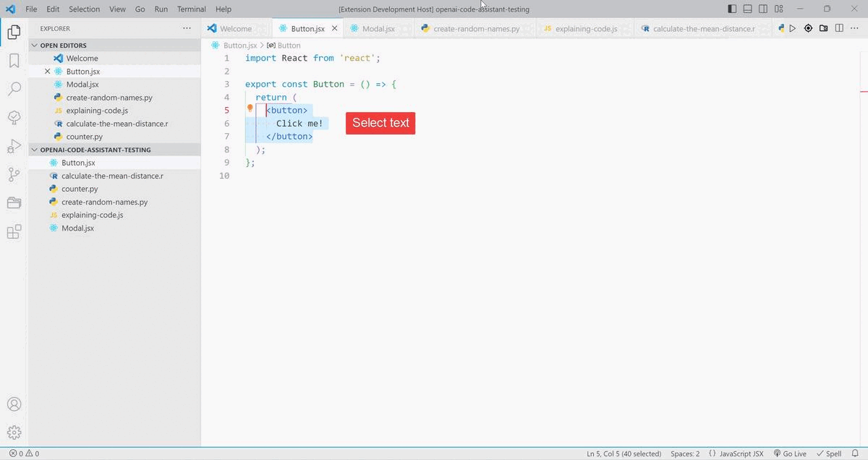Click the folder icon in editor toolbar
The width and height of the screenshot is (868, 460).
(824, 28)
